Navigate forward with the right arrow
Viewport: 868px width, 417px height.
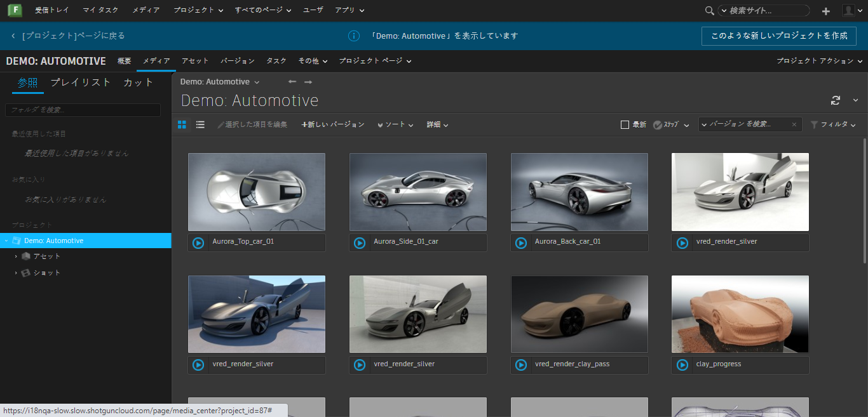[x=308, y=82]
